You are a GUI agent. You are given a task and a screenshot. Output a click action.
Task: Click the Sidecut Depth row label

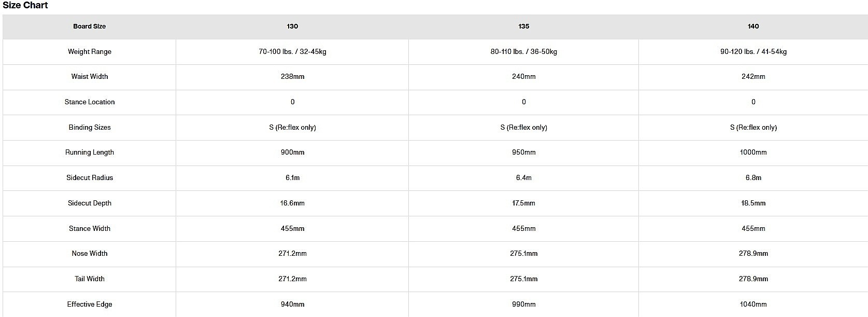89,203
